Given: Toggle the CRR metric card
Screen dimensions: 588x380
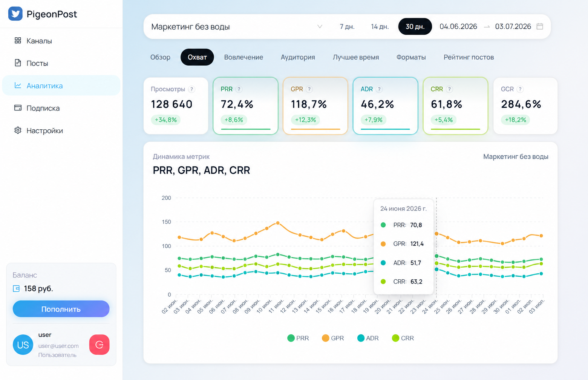Looking at the screenshot, I should click(x=456, y=106).
